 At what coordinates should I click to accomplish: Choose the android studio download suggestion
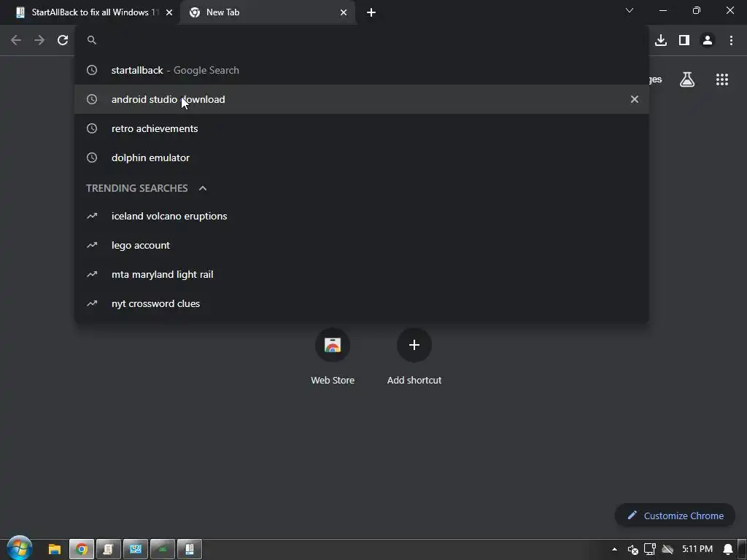pyautogui.click(x=362, y=99)
